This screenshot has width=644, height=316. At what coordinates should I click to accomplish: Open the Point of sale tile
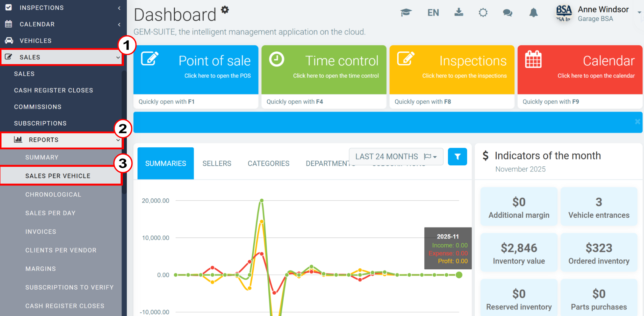(x=196, y=70)
